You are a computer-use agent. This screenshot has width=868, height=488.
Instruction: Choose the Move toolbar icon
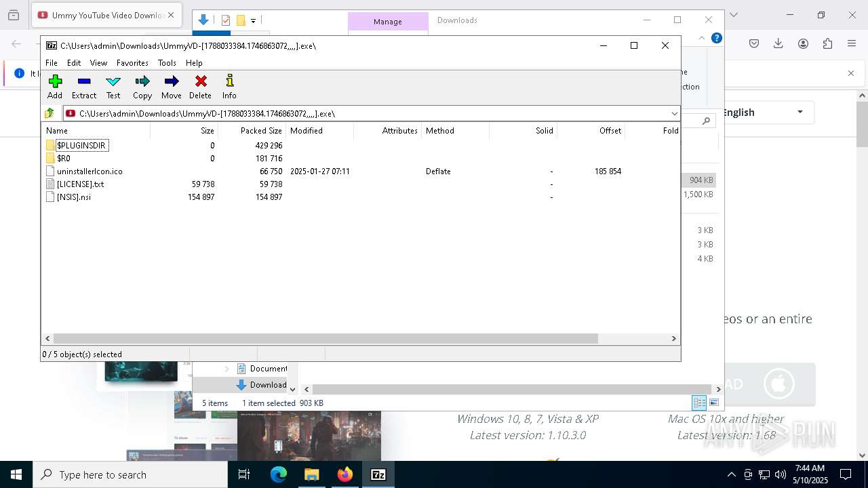(x=172, y=87)
